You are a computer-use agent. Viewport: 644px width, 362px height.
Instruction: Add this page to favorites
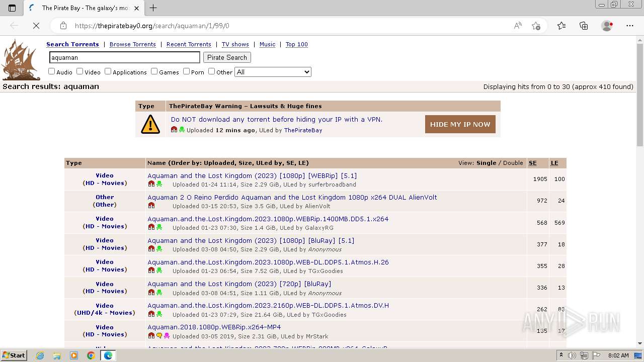(x=536, y=26)
